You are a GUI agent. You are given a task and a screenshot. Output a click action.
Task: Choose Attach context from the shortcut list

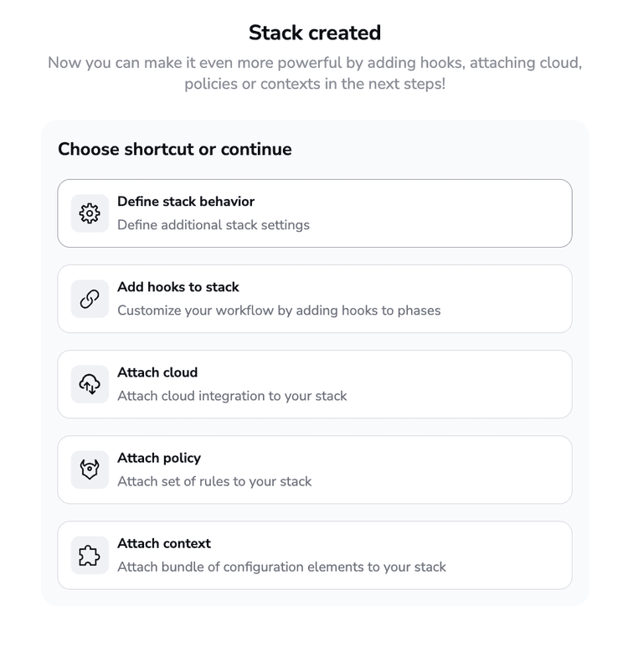tap(314, 554)
